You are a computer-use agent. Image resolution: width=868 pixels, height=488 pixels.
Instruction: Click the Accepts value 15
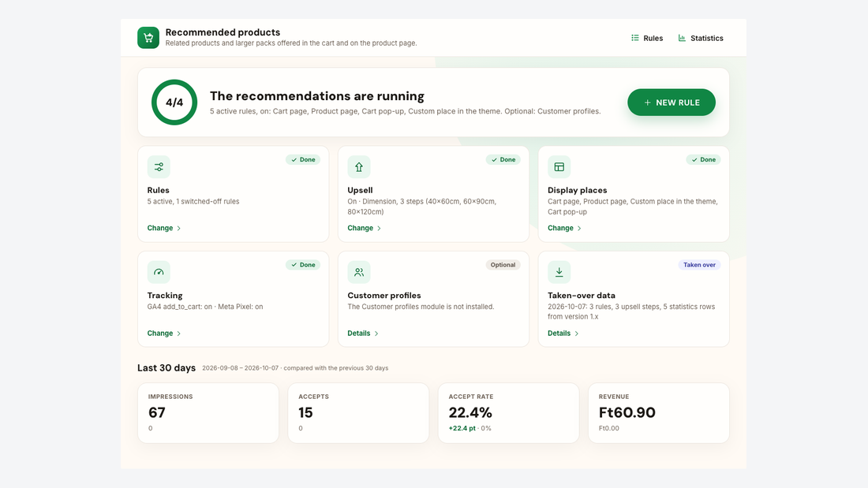pos(305,412)
